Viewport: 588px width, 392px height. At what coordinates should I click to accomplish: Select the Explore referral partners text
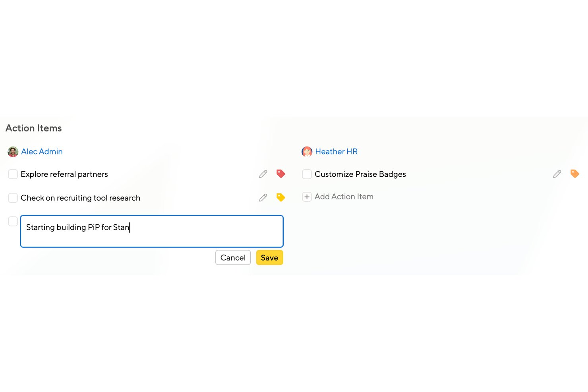[x=64, y=174]
